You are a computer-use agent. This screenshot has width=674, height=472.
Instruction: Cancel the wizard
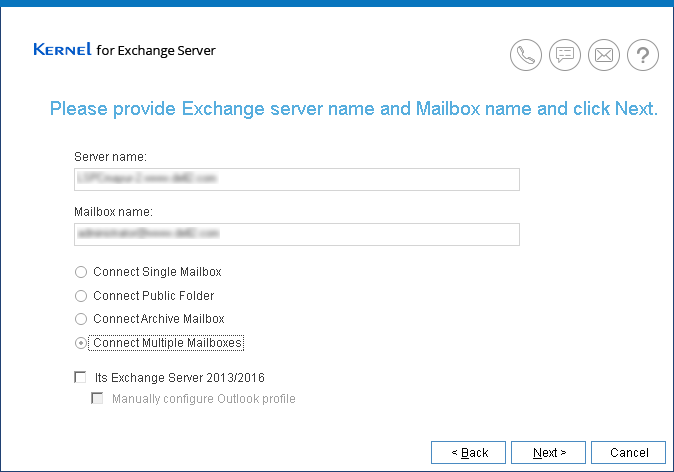click(628, 453)
